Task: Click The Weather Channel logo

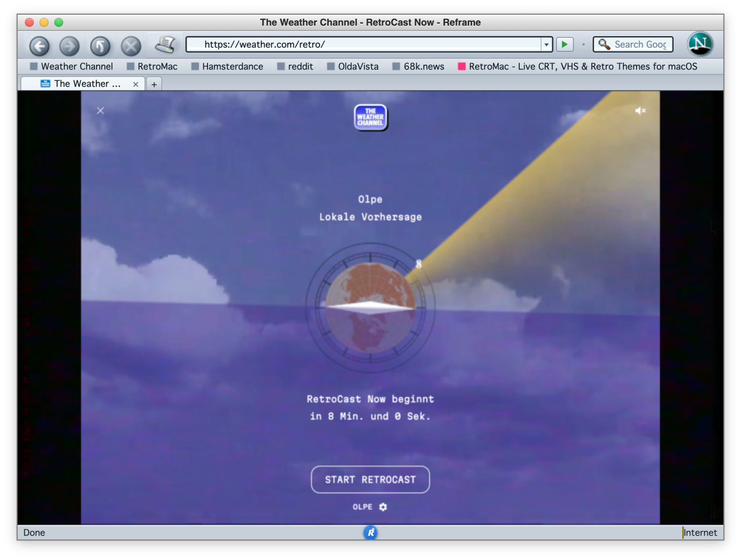Action: click(370, 117)
